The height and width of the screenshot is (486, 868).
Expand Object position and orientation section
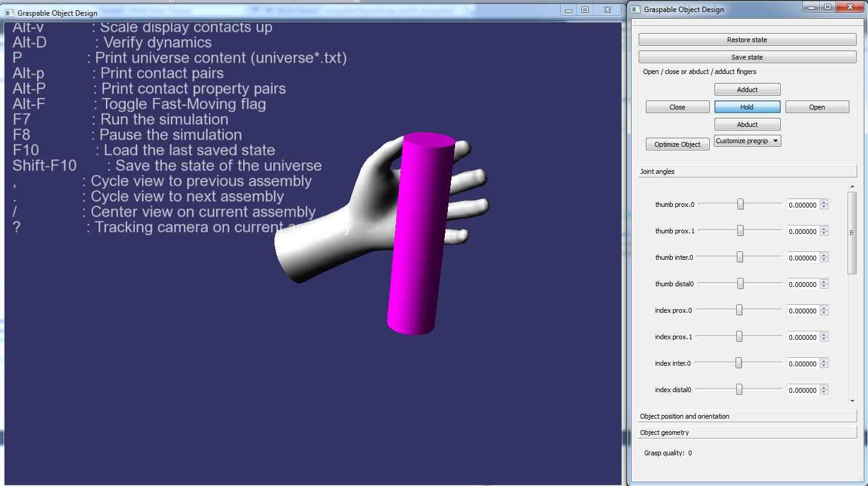tap(746, 416)
